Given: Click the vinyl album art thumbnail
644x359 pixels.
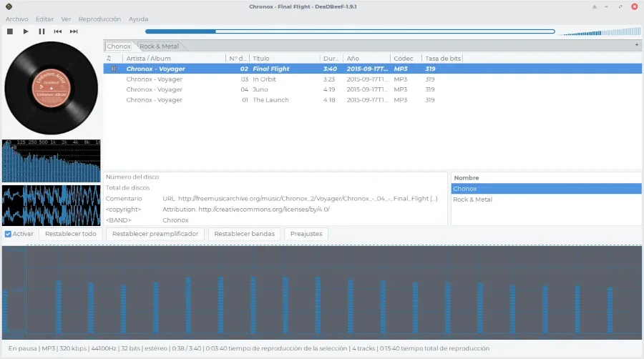Looking at the screenshot, I should pos(52,88).
